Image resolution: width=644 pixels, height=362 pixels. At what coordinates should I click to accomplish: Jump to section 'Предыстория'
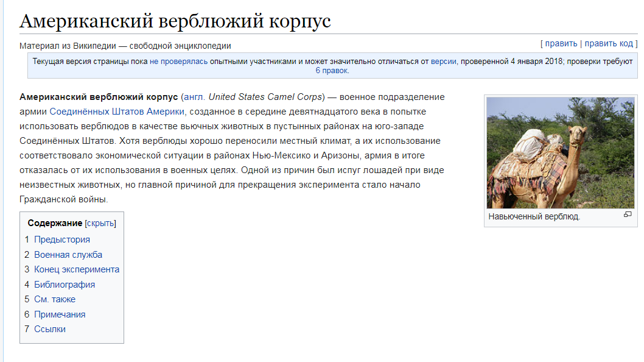coord(62,240)
